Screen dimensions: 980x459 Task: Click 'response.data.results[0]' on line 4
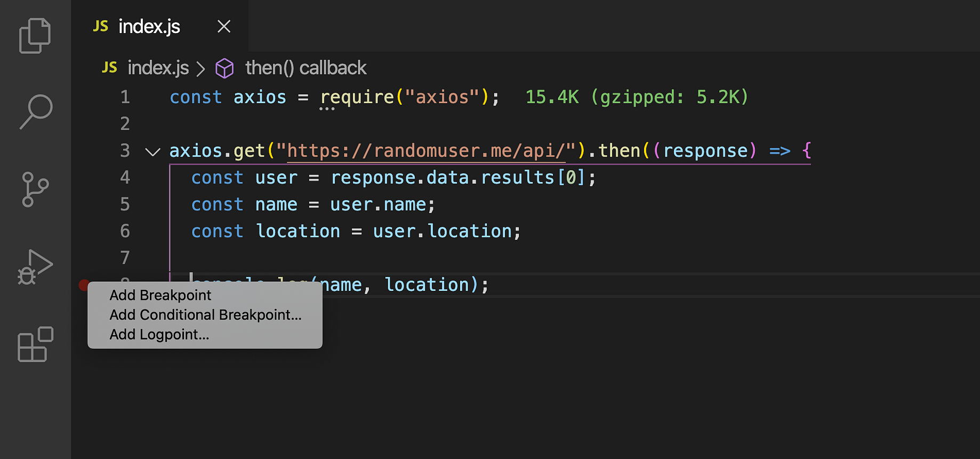coord(457,177)
